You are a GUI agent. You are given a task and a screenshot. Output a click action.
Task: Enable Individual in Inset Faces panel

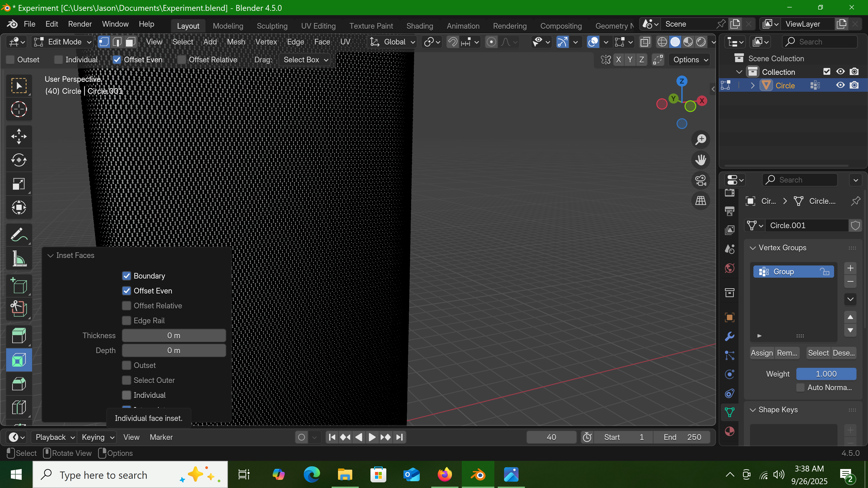(127, 395)
